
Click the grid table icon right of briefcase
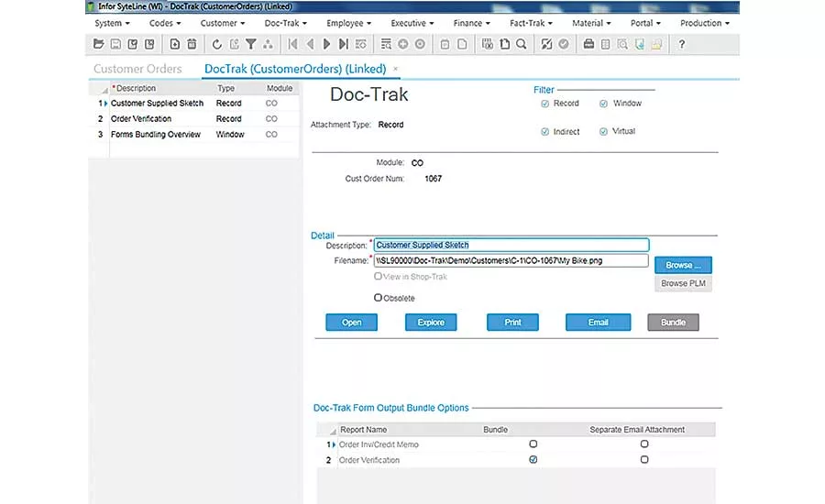[606, 44]
